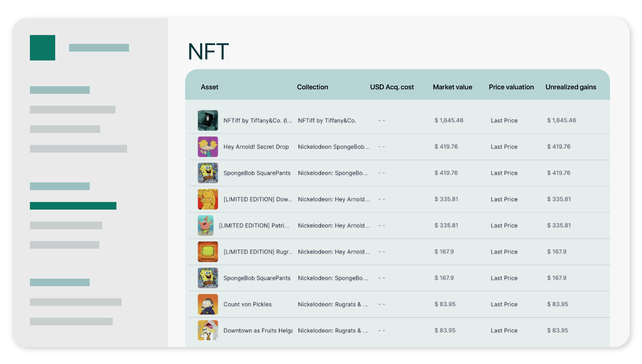Sort by Unrealized gains column header

point(571,87)
